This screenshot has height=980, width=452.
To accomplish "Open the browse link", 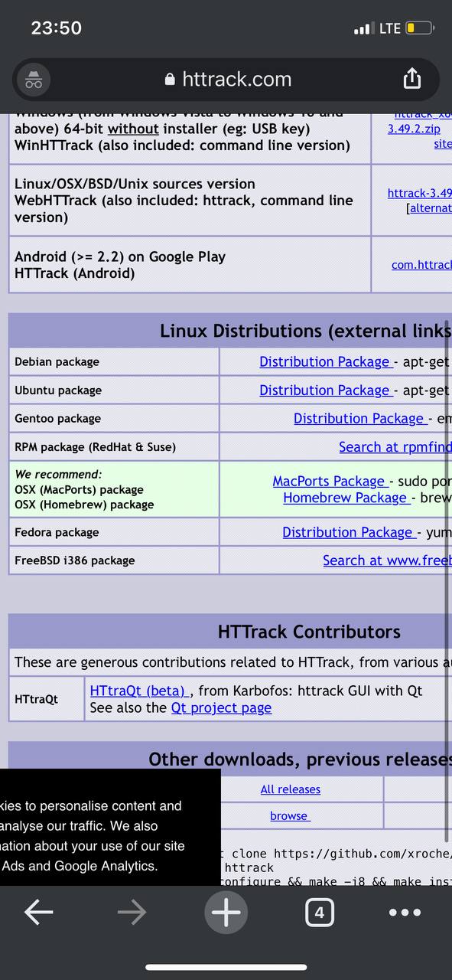I will pos(290,816).
